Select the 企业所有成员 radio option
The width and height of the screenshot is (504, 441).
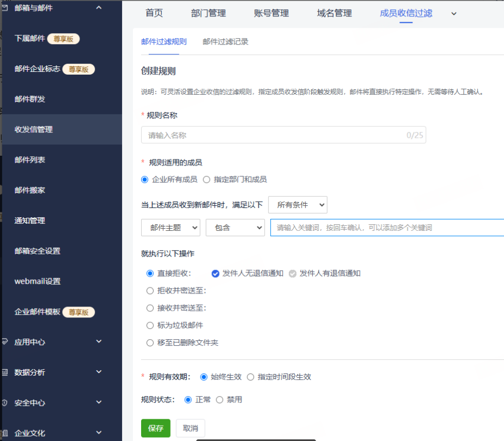coord(144,180)
